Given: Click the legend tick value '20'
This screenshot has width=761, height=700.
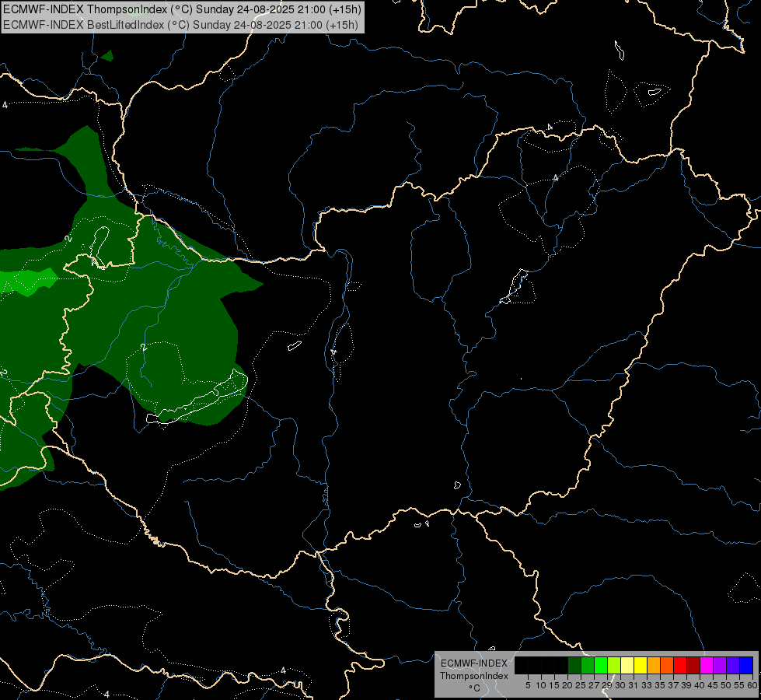Looking at the screenshot, I should [567, 685].
